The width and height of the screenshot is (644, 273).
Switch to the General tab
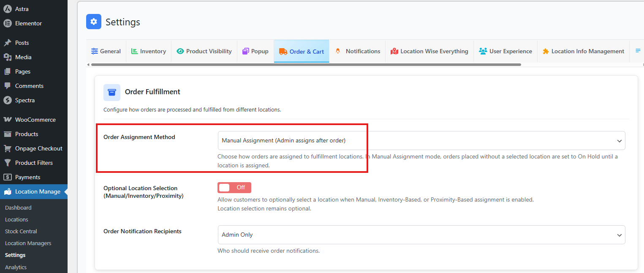point(106,51)
